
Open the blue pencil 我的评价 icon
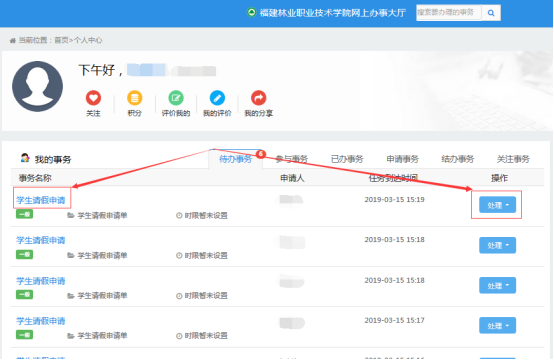pyautogui.click(x=217, y=98)
